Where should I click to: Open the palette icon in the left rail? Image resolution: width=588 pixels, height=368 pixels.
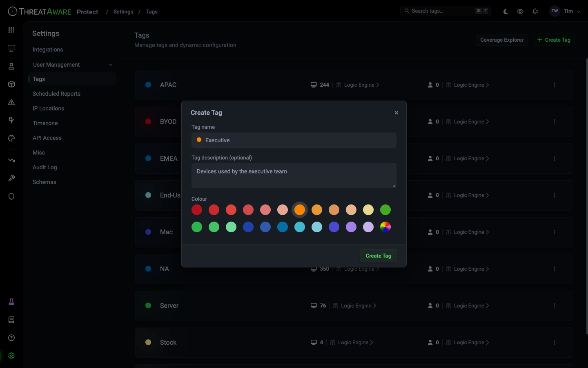[x=11, y=138]
